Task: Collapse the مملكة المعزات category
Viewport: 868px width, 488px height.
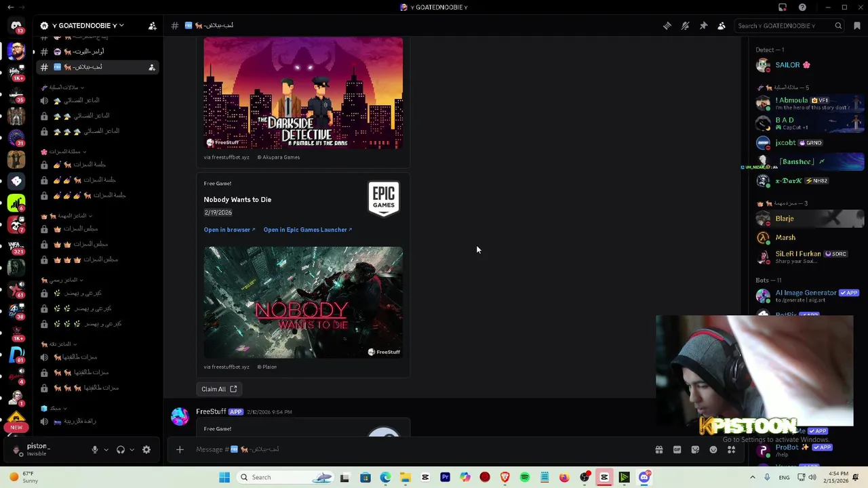Action: click(x=65, y=152)
